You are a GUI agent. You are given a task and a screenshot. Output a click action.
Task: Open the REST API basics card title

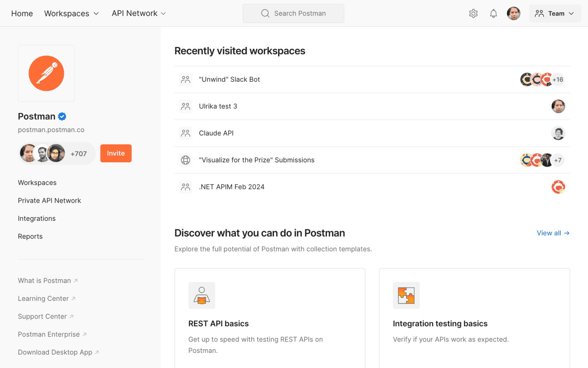pyautogui.click(x=218, y=323)
